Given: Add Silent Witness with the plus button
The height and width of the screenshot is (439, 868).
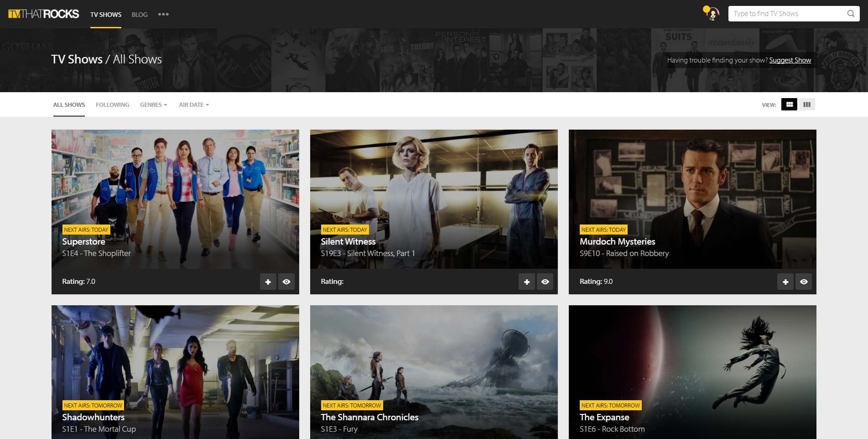Looking at the screenshot, I should pos(527,282).
